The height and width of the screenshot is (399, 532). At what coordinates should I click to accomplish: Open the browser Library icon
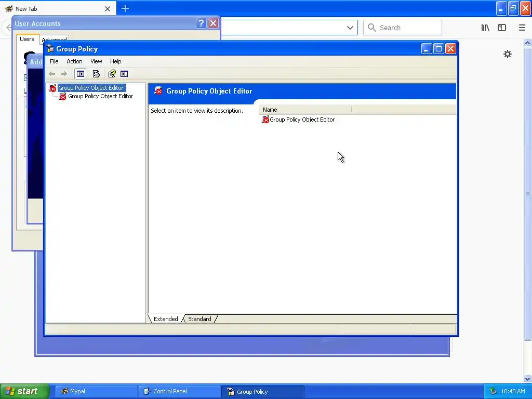[x=485, y=28]
